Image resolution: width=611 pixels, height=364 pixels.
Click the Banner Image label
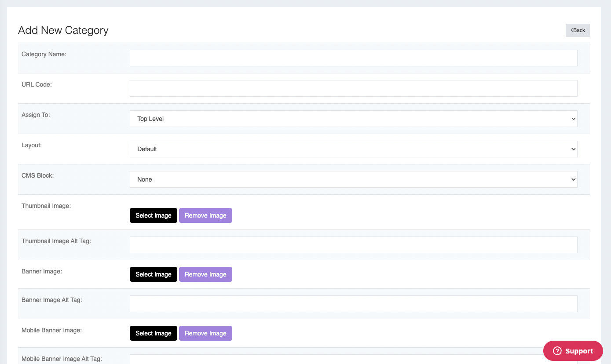pos(42,271)
